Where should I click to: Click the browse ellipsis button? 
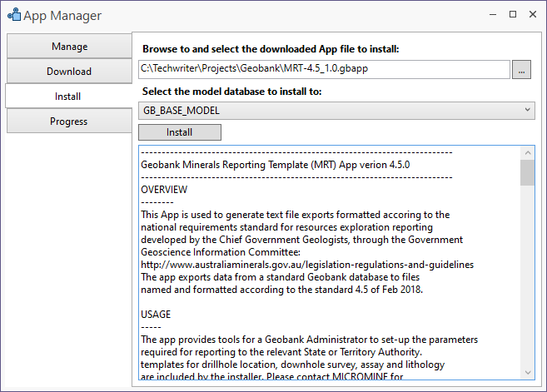[x=521, y=69]
